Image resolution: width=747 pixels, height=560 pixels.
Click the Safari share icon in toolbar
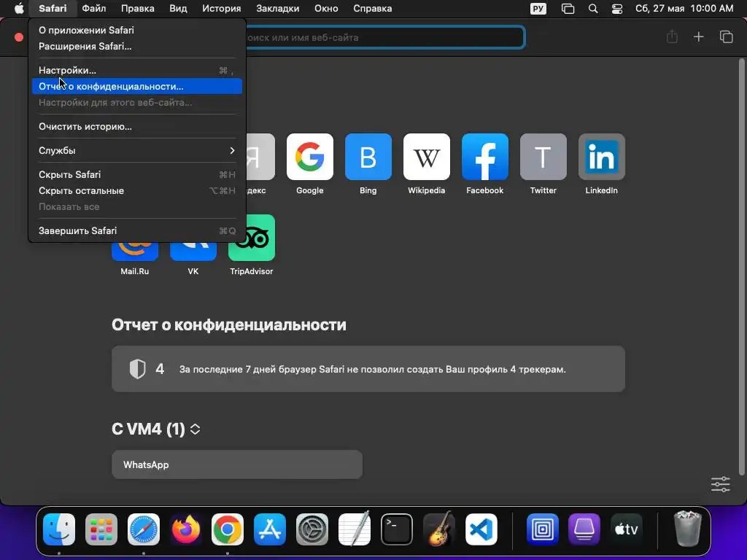pos(672,36)
